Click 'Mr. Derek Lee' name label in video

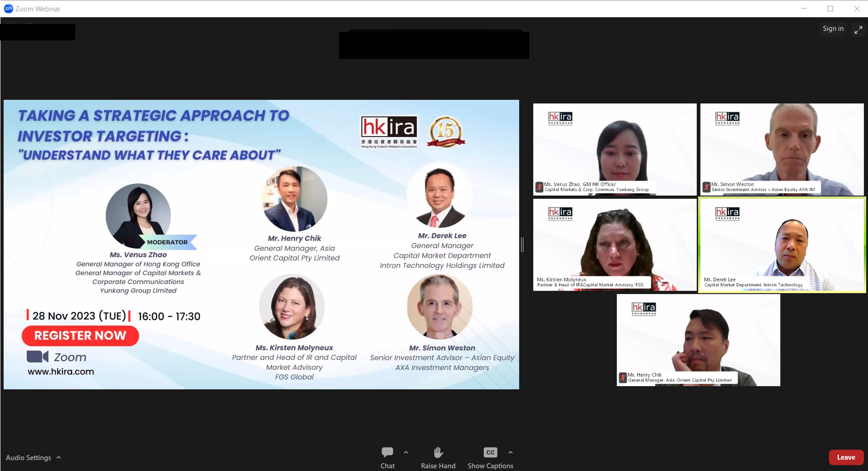720,279
